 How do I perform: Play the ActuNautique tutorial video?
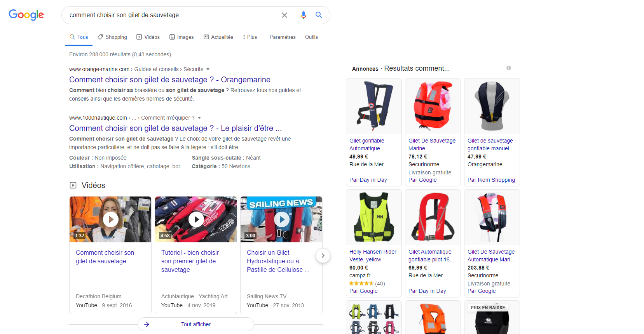click(196, 219)
